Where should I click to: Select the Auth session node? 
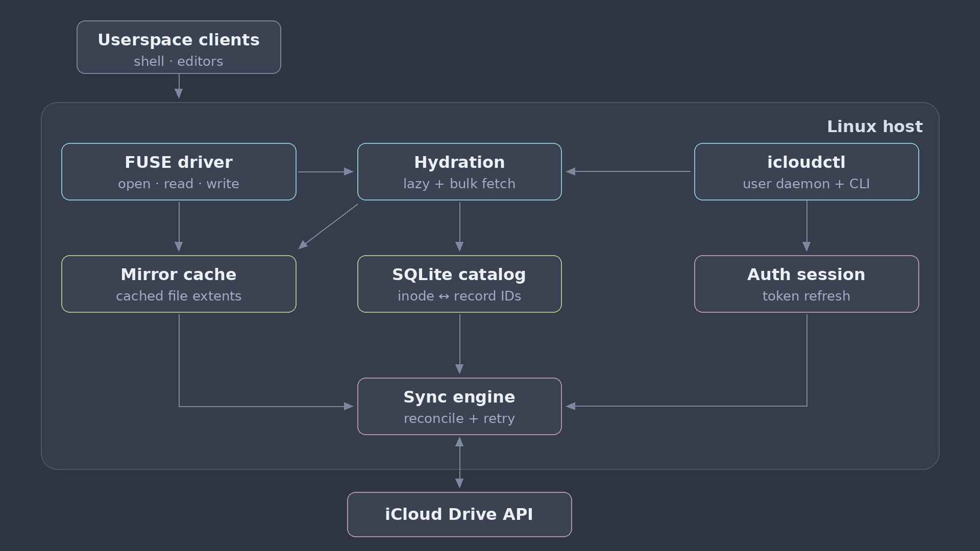pyautogui.click(x=806, y=284)
